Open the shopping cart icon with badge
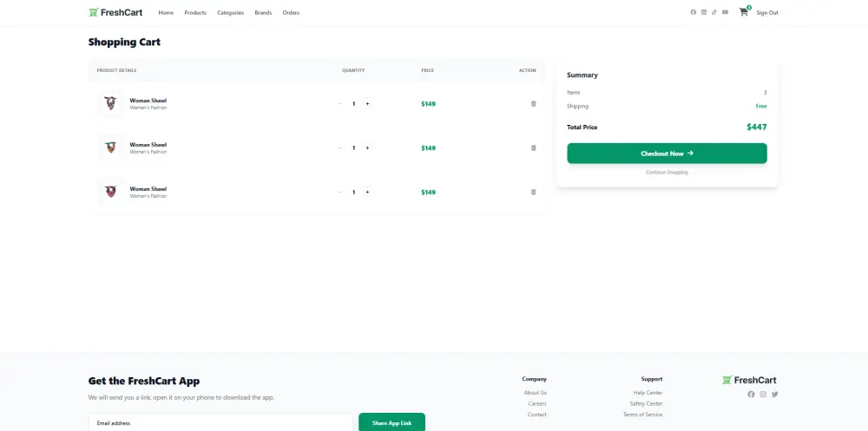 click(744, 11)
